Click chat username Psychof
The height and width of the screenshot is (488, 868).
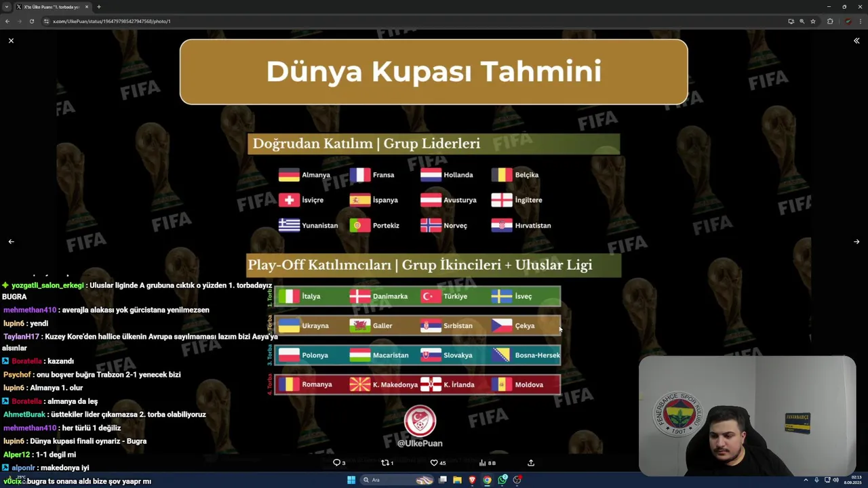(17, 374)
